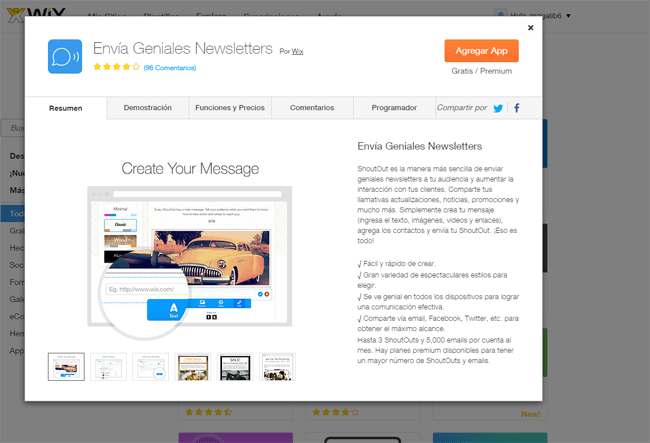The height and width of the screenshot is (443, 650).
Task: Go to the Comentarios tab
Action: tap(312, 108)
